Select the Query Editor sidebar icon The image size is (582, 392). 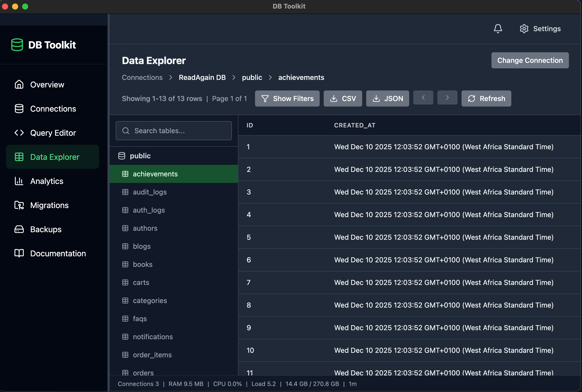(x=19, y=133)
